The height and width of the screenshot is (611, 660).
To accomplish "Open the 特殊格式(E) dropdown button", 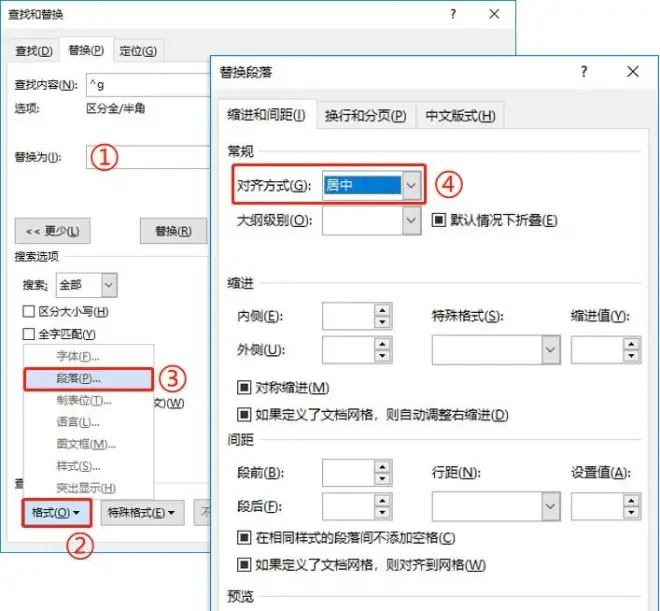I will pyautogui.click(x=142, y=513).
